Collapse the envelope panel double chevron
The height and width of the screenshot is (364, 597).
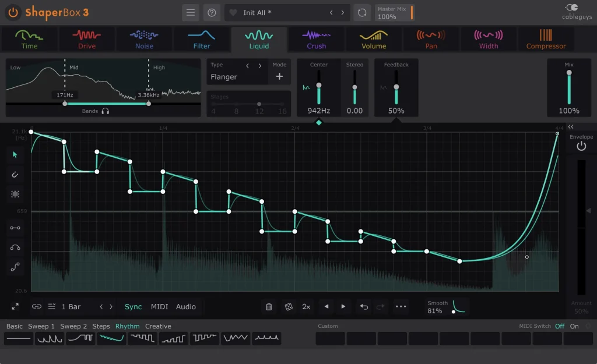(x=571, y=126)
